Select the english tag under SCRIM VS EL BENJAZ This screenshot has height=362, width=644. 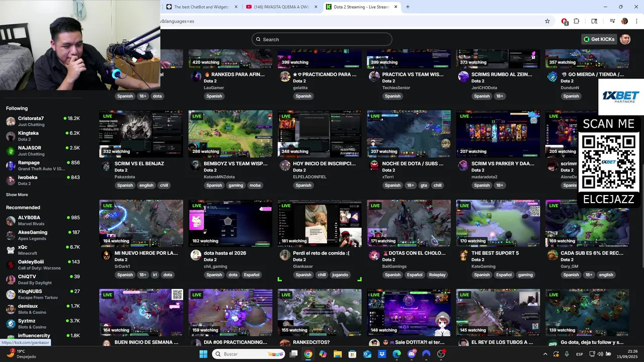point(146,186)
